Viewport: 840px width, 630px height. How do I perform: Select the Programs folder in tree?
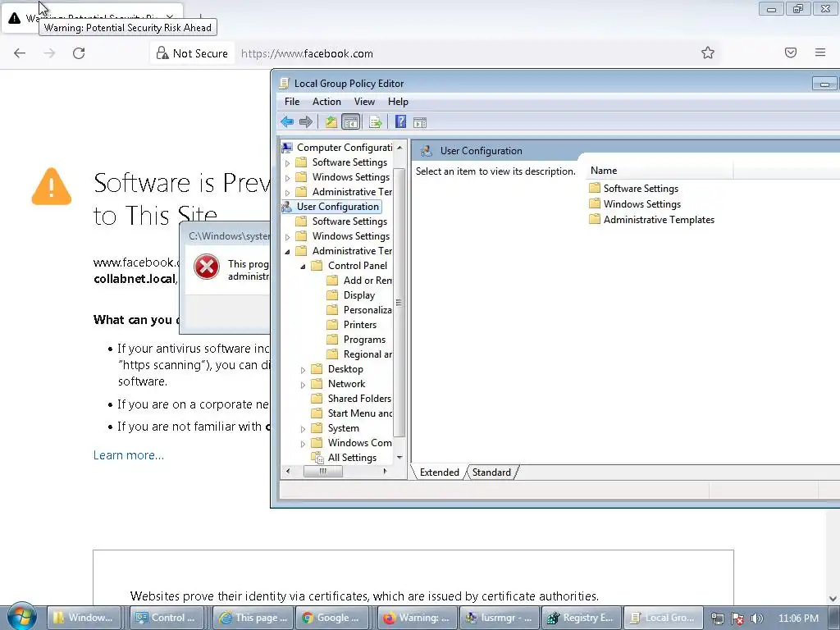click(364, 340)
